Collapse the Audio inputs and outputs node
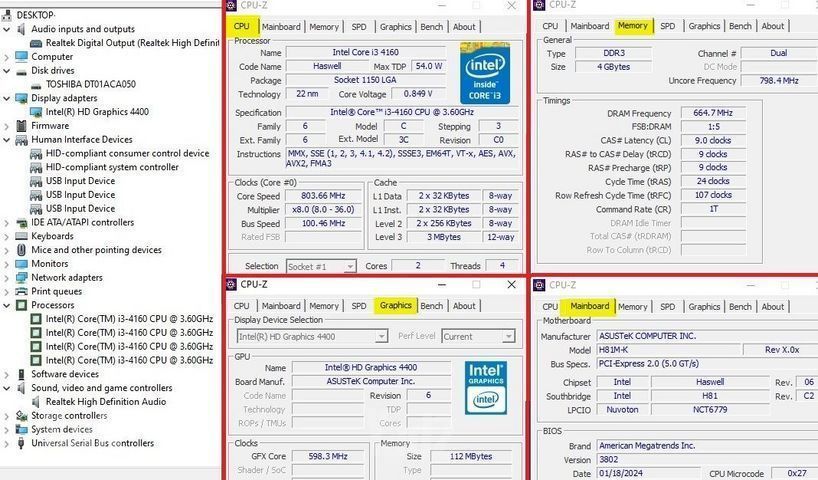The height and width of the screenshot is (480, 818). click(7, 29)
